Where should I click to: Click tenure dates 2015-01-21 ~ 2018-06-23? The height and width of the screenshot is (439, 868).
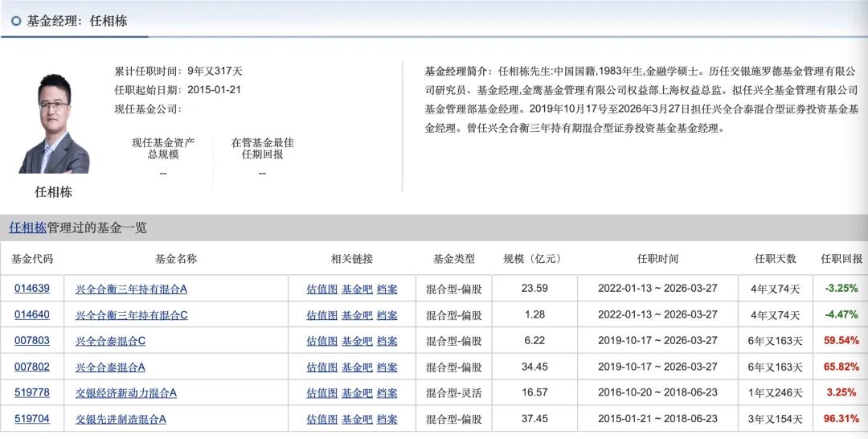657,419
